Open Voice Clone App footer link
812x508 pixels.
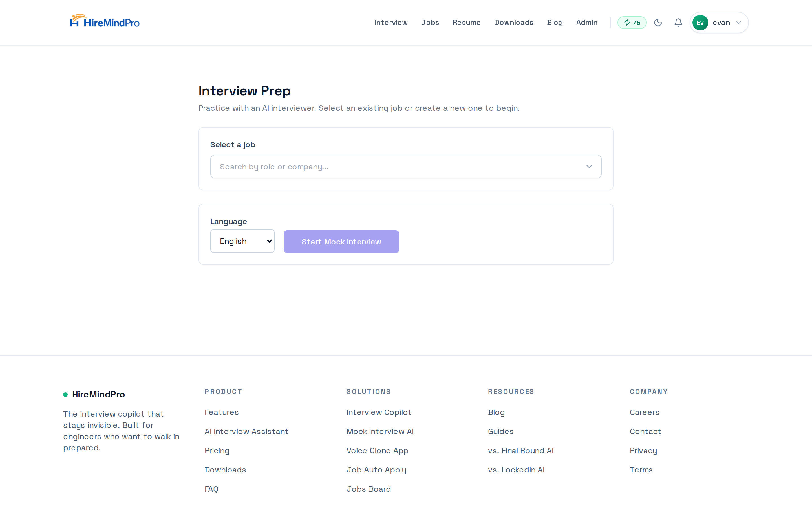(x=377, y=450)
